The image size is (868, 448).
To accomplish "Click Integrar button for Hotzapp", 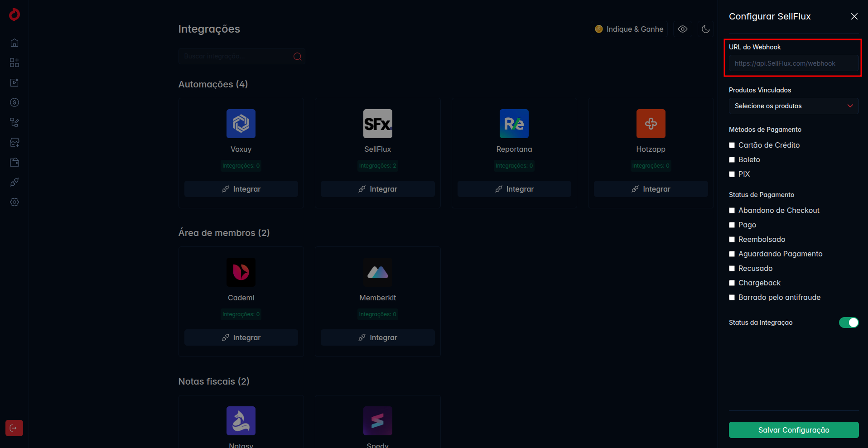I will click(x=651, y=189).
